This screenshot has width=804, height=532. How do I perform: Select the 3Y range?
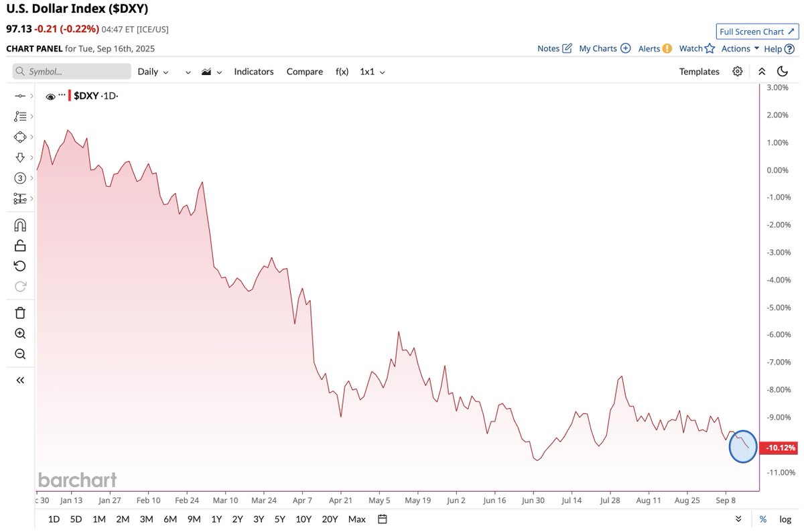tap(259, 519)
